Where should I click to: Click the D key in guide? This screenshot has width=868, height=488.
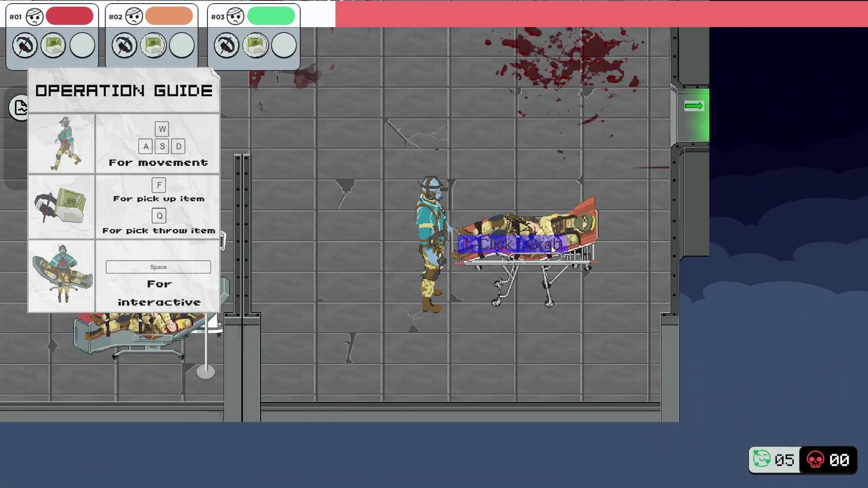point(179,146)
